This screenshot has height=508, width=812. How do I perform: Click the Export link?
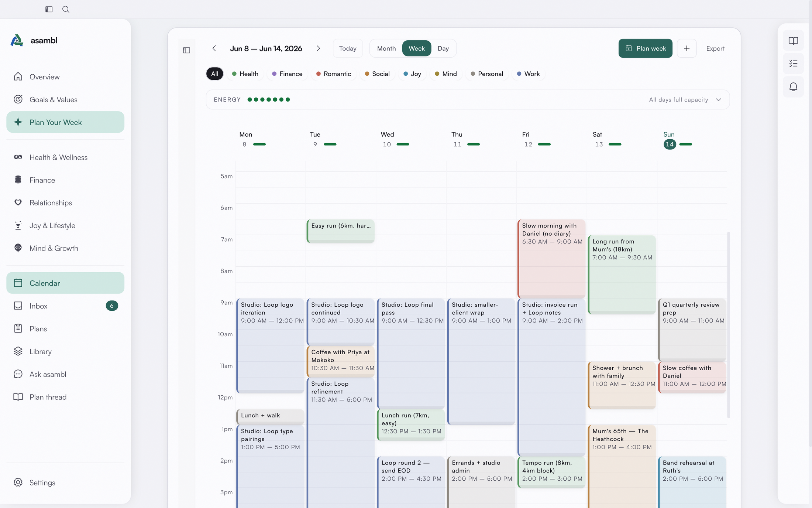715,48
